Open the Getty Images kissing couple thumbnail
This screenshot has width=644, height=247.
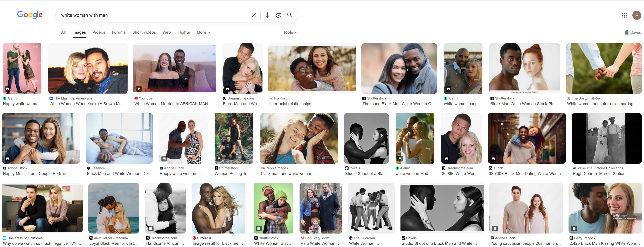[605, 208]
